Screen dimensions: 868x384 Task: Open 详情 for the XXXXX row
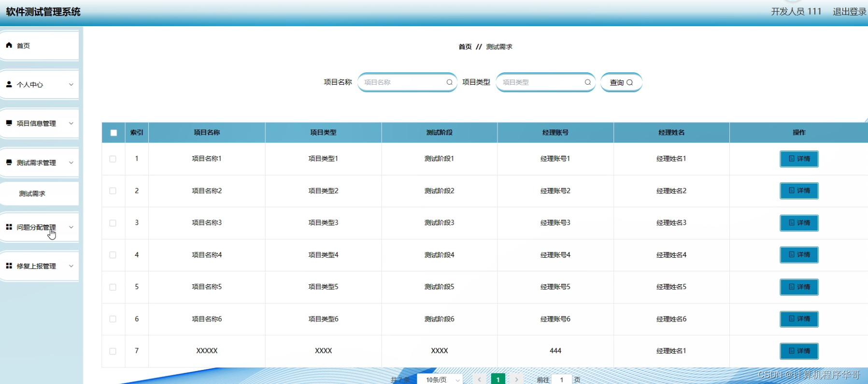pyautogui.click(x=799, y=351)
